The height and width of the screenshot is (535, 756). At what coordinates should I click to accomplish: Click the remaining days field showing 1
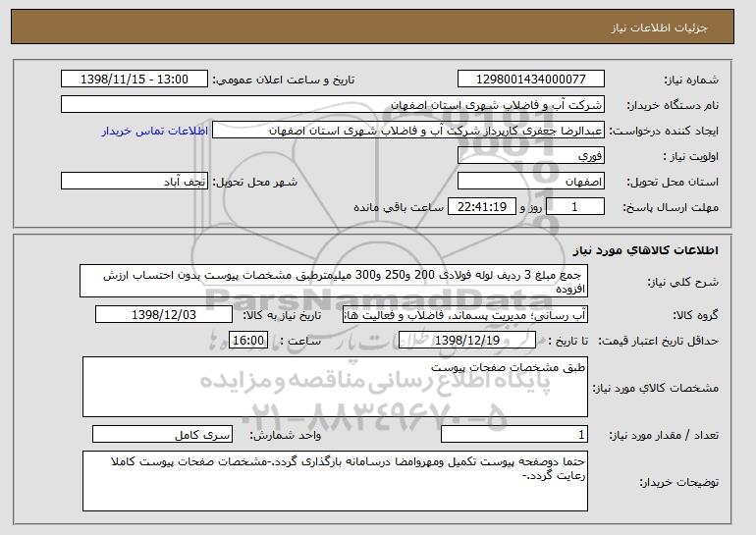(x=574, y=207)
